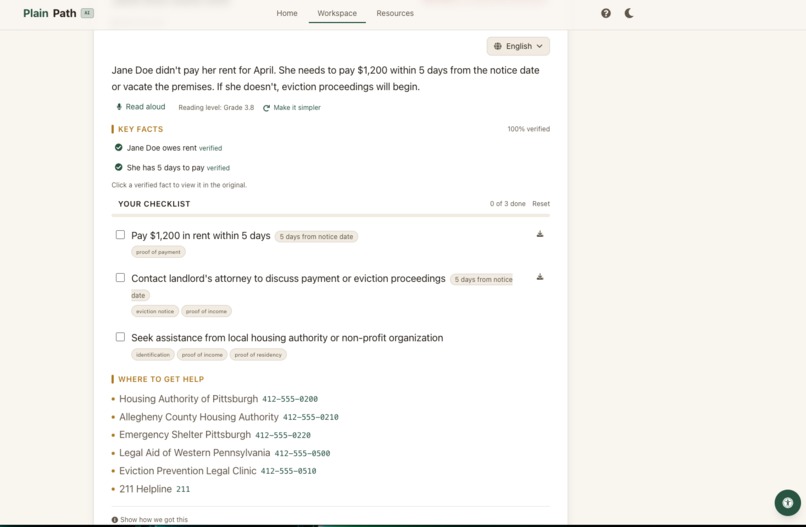Viewport: 806px width, 527px height.
Task: Click the eviction notice tag
Action: click(x=155, y=312)
